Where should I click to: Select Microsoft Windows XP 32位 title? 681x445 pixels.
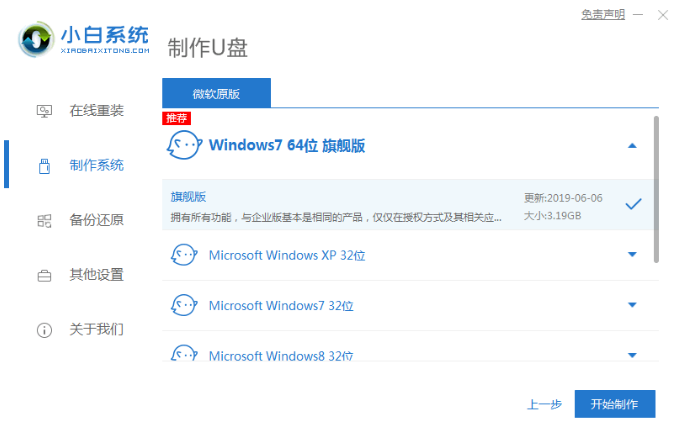[x=287, y=255]
